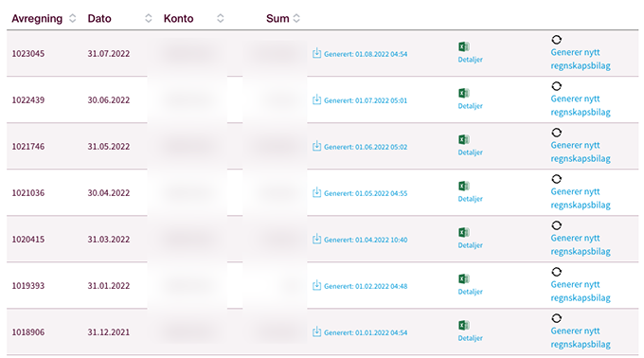The height and width of the screenshot is (358, 644).
Task: Select settlement number 1023045
Action: (x=27, y=54)
